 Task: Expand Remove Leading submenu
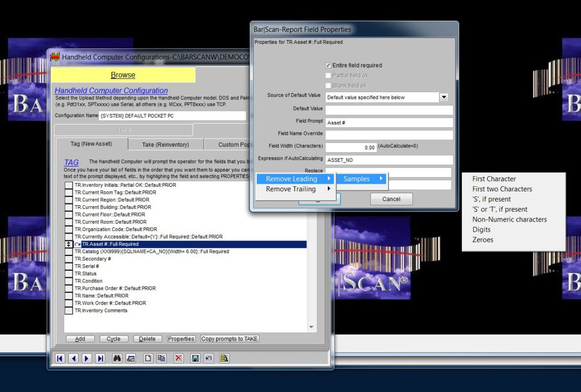296,179
